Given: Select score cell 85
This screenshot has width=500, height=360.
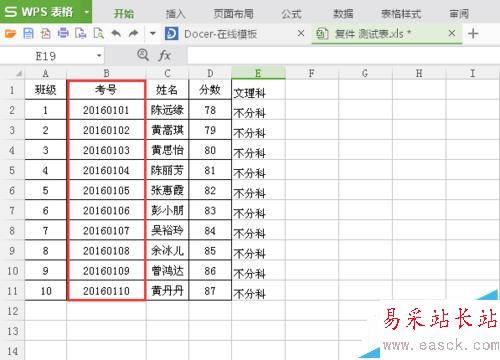Looking at the screenshot, I should click(210, 251).
